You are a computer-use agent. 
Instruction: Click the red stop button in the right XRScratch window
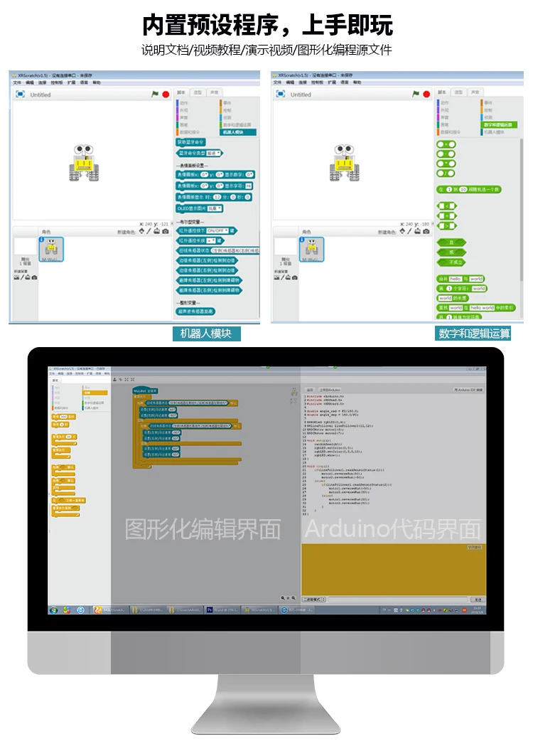click(x=426, y=95)
